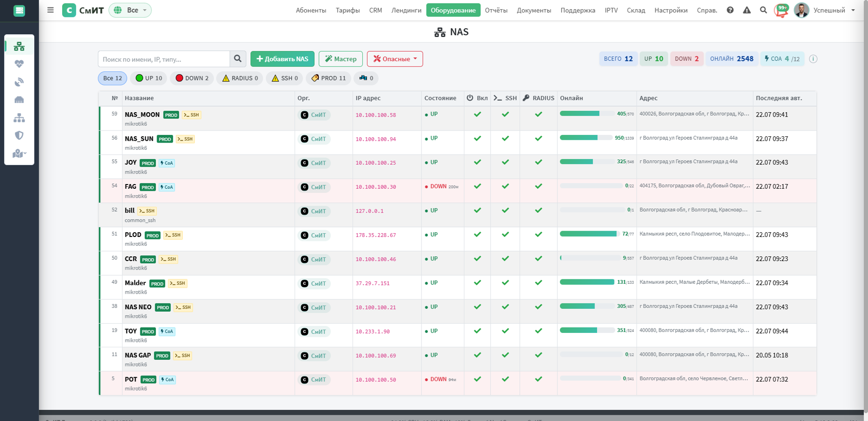Open the shield security sidebar icon

click(x=19, y=135)
